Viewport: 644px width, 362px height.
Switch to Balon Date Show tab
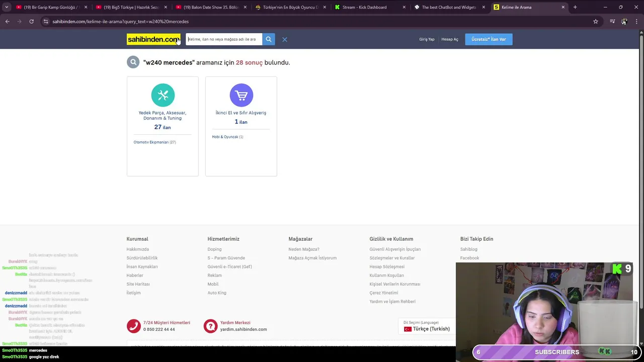pos(211,7)
